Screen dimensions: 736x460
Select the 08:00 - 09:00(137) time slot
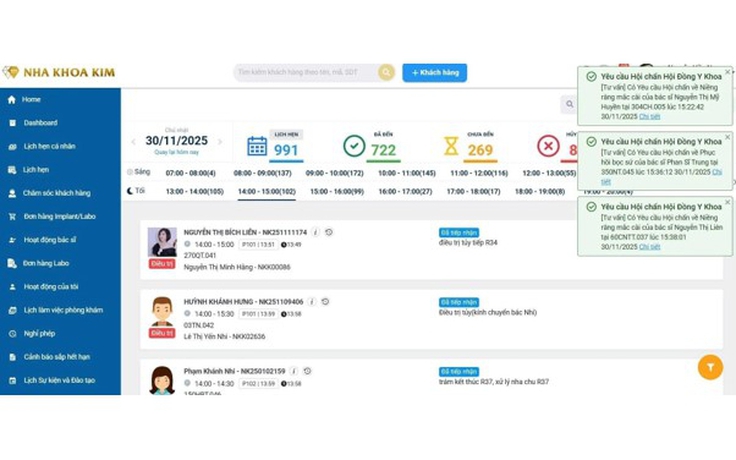point(263,173)
